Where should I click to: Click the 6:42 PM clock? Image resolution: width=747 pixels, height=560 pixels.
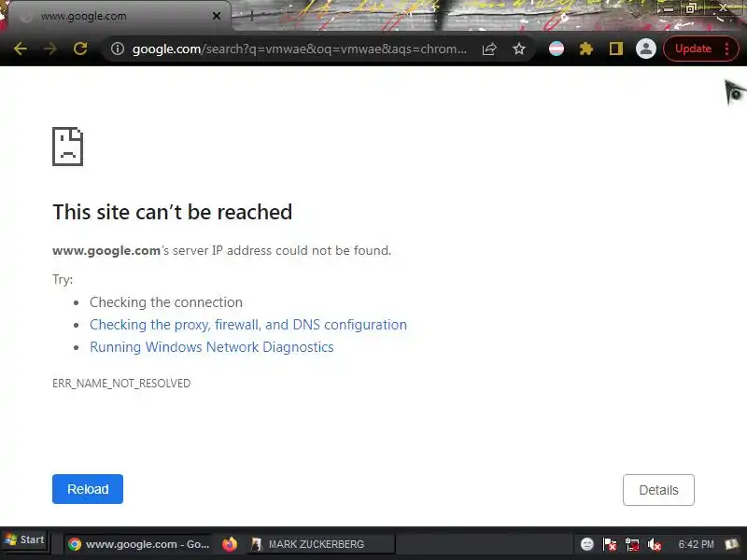coord(696,544)
